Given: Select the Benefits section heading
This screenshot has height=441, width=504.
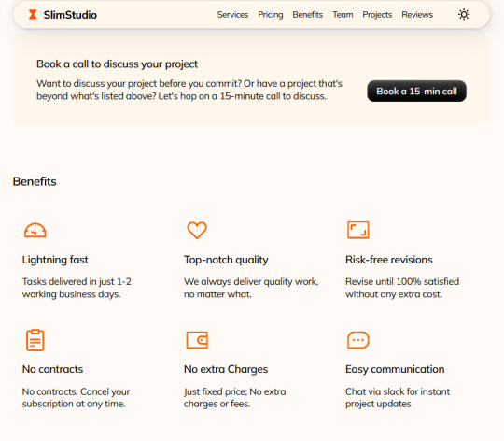Looking at the screenshot, I should click(35, 181).
